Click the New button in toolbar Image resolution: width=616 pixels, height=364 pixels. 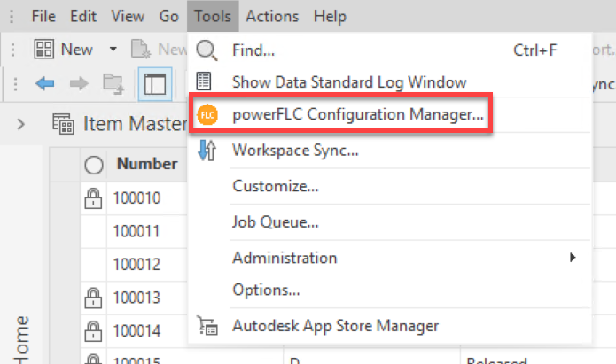tap(65, 50)
